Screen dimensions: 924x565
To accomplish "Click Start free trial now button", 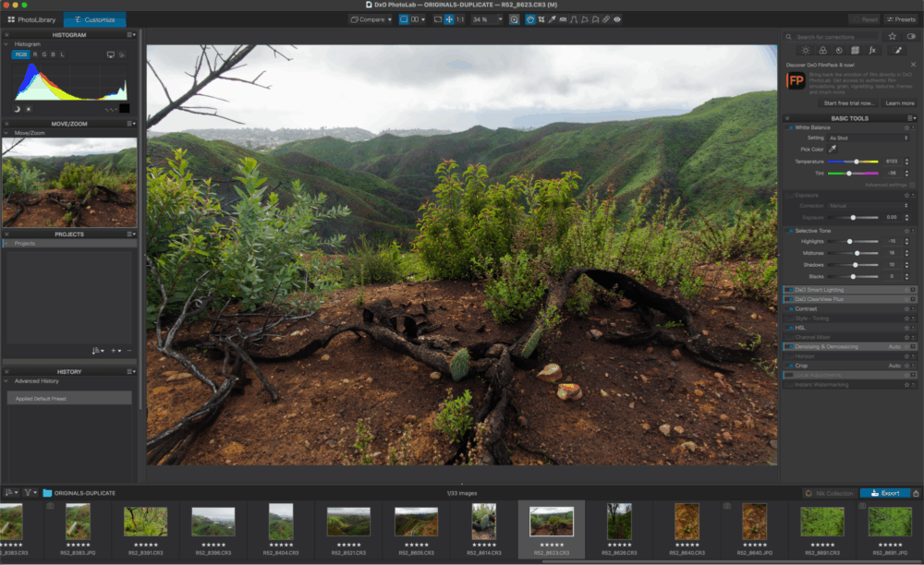I will pos(847,103).
